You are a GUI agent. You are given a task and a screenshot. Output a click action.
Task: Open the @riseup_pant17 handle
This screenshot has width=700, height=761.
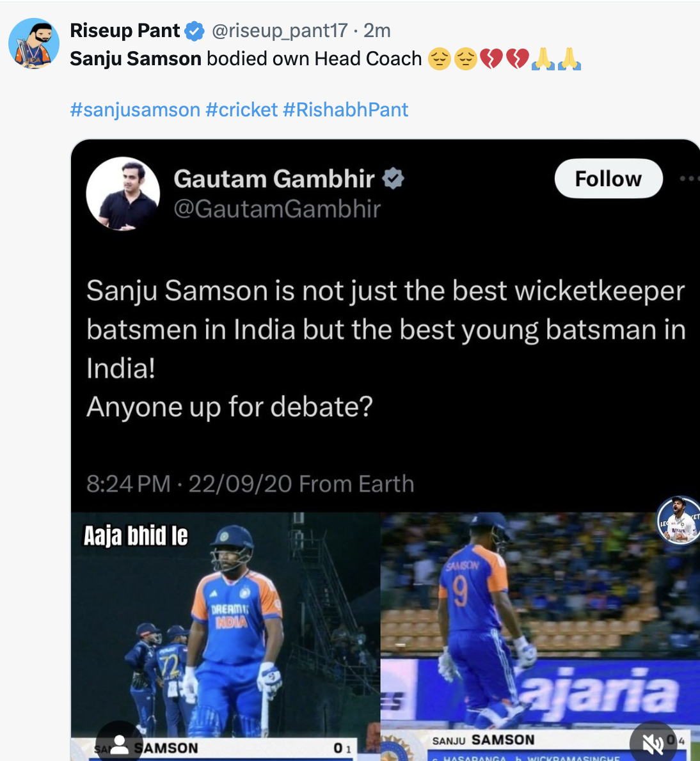(x=280, y=31)
